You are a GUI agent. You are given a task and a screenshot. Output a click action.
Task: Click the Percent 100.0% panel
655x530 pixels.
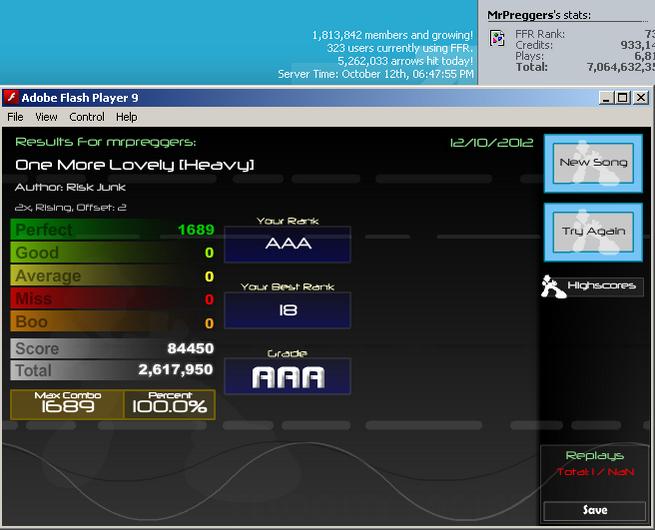tap(169, 404)
